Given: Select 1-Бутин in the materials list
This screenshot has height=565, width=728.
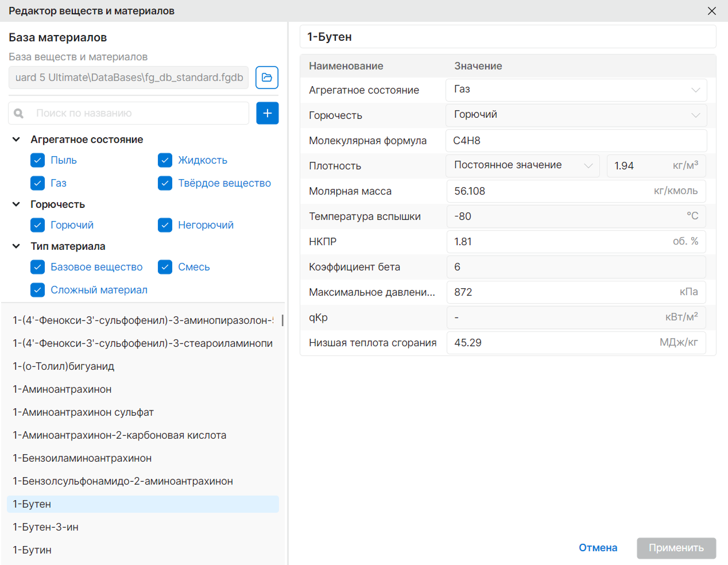Looking at the screenshot, I should pyautogui.click(x=143, y=550).
